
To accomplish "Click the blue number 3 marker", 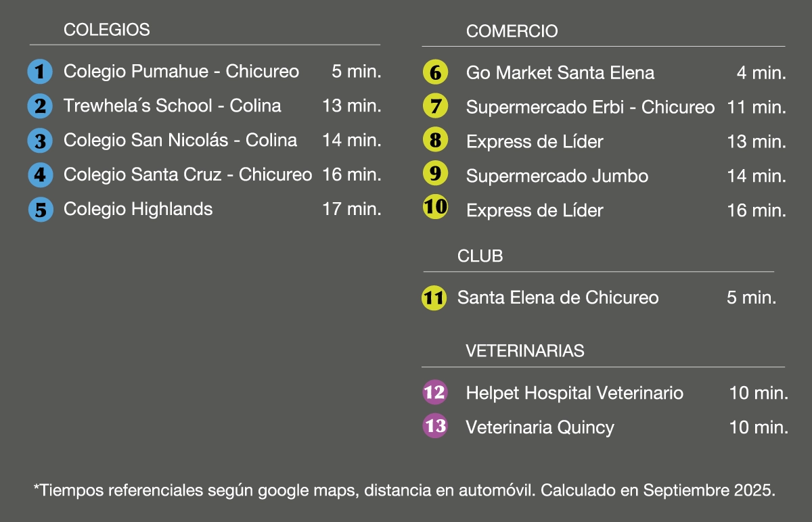I will point(40,141).
